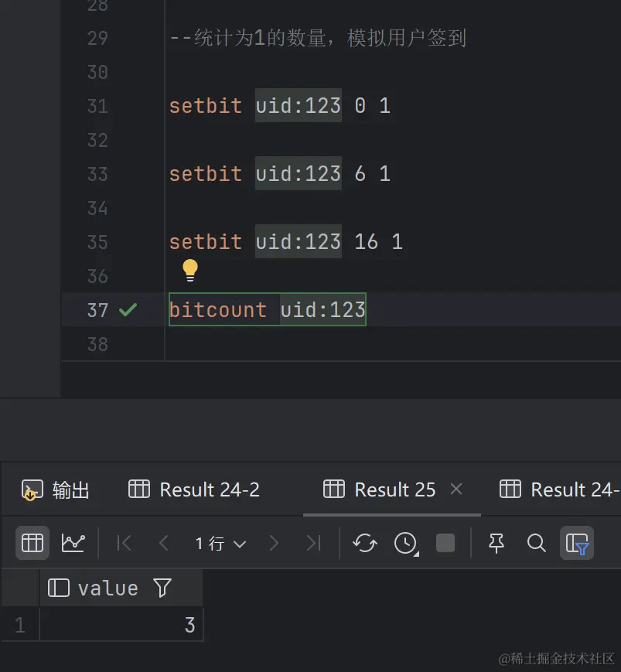Jump to the last results page
The image size is (621, 672).
pyautogui.click(x=313, y=544)
